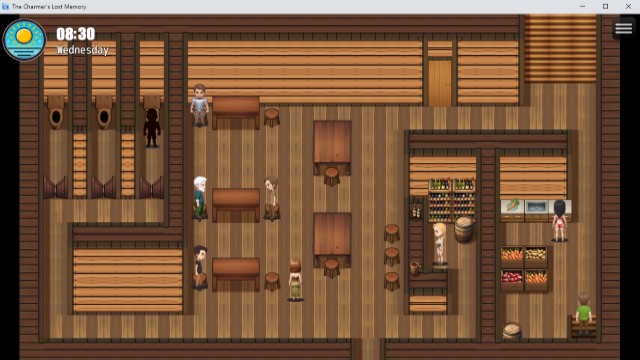640x360 pixels.
Task: Click the upper large center table
Action: point(332,147)
